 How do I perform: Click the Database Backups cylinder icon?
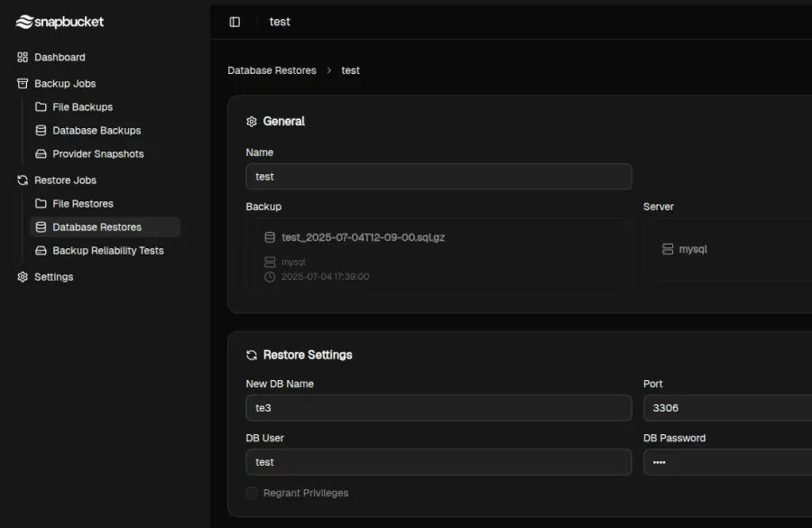(x=41, y=131)
